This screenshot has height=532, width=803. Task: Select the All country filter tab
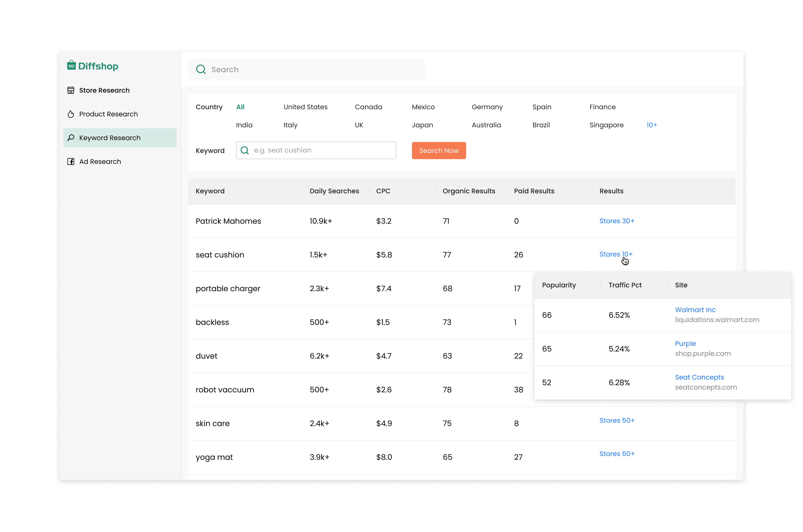(240, 107)
